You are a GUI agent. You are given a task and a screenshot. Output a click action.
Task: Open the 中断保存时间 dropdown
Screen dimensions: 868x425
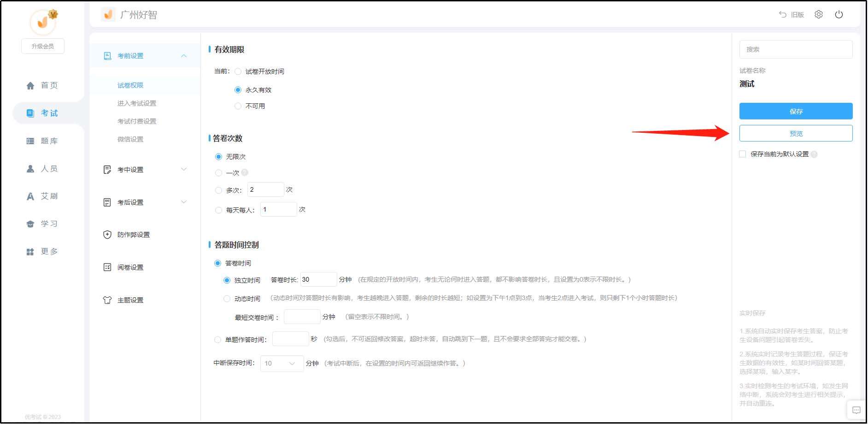click(x=281, y=363)
